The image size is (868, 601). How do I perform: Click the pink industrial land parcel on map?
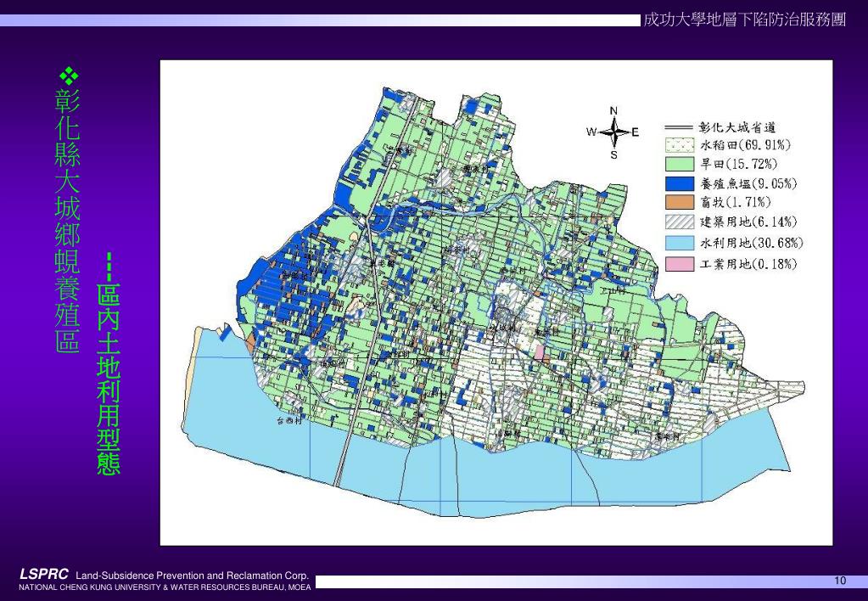539,353
